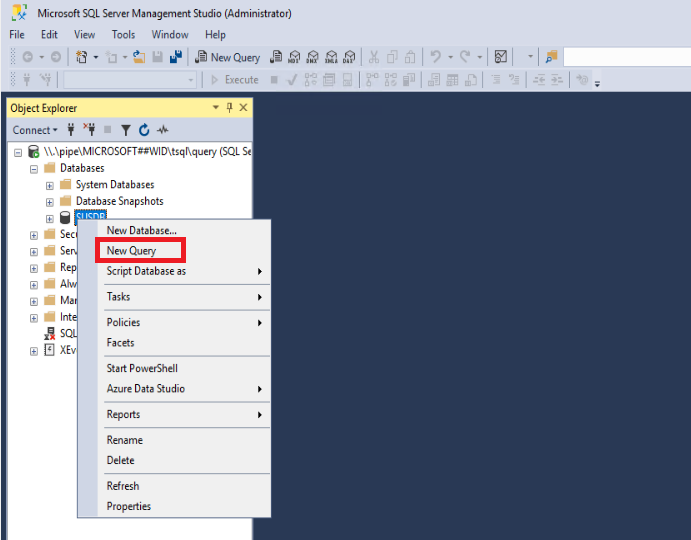The height and width of the screenshot is (540, 691).
Task: Expand the Database Snapshots folder
Action: coord(50,202)
